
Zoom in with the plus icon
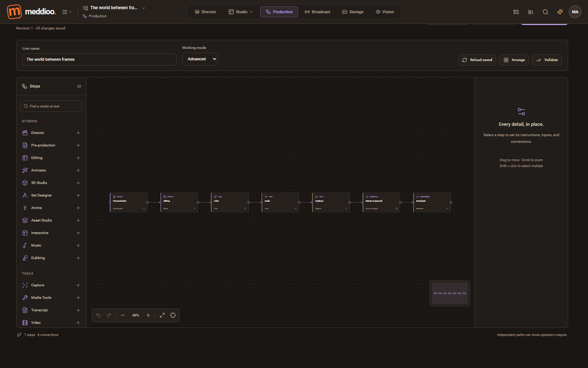pos(148,315)
